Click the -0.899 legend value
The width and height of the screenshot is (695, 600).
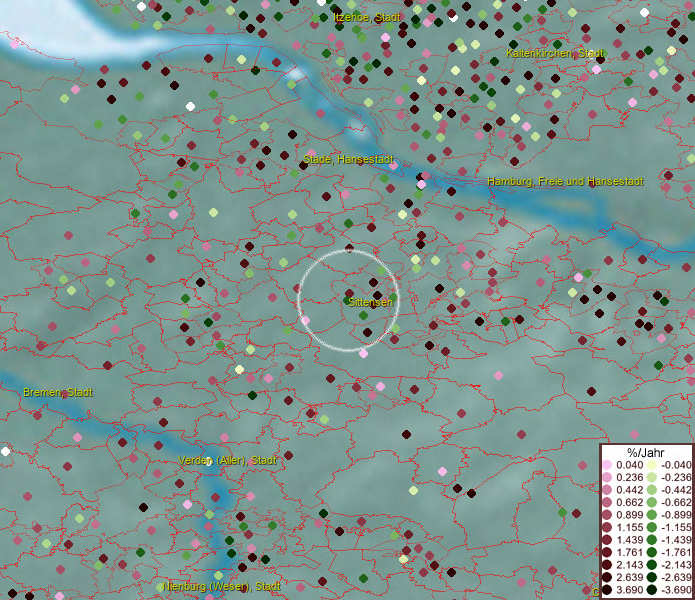tap(676, 515)
